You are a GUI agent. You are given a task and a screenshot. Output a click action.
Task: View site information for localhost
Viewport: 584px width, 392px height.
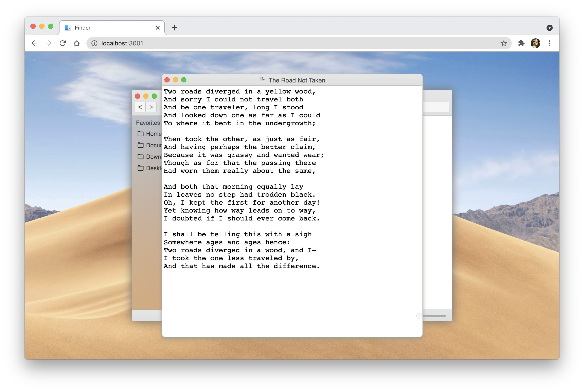95,43
